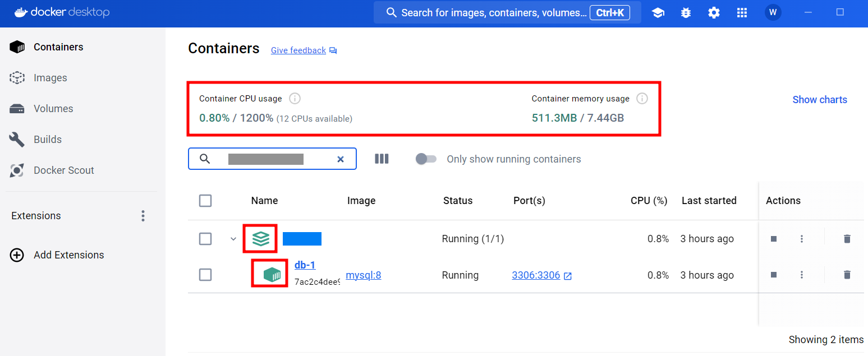
Task: Click Add Extensions in sidebar
Action: tap(69, 255)
